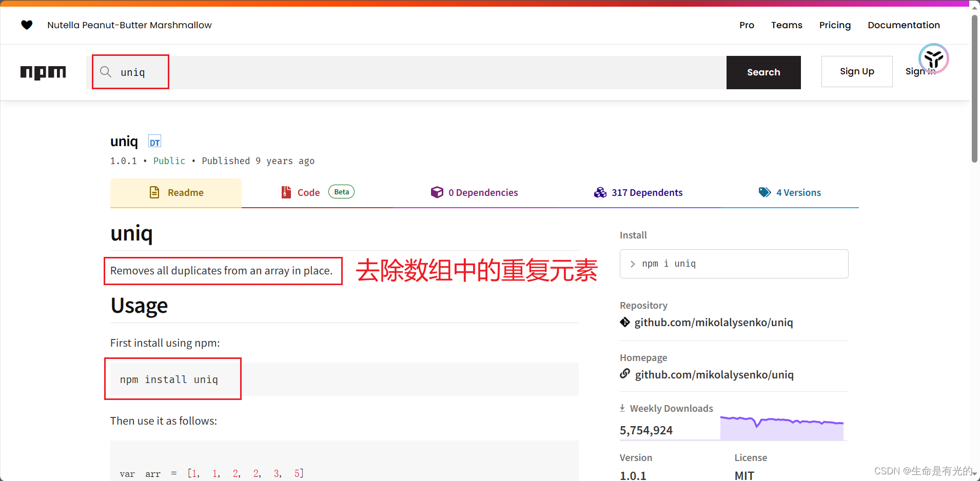The height and width of the screenshot is (481, 980).
Task: Click the install command prompt chevron
Action: click(633, 264)
